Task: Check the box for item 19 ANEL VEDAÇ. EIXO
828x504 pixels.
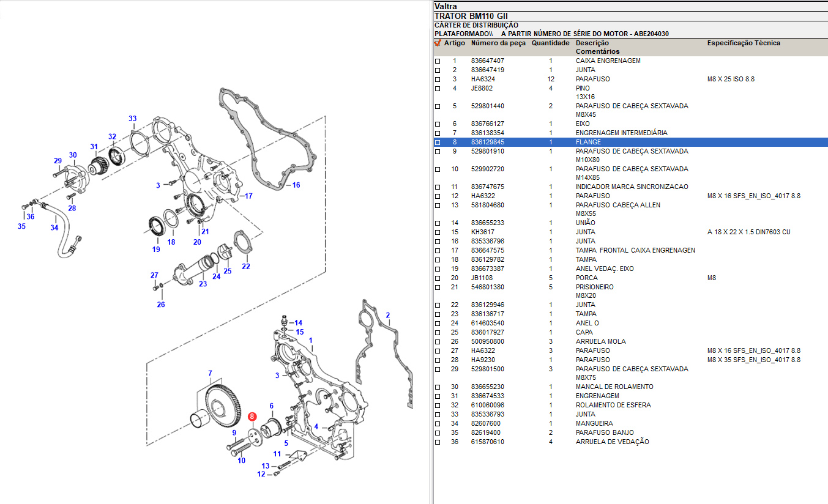Action: 438,269
